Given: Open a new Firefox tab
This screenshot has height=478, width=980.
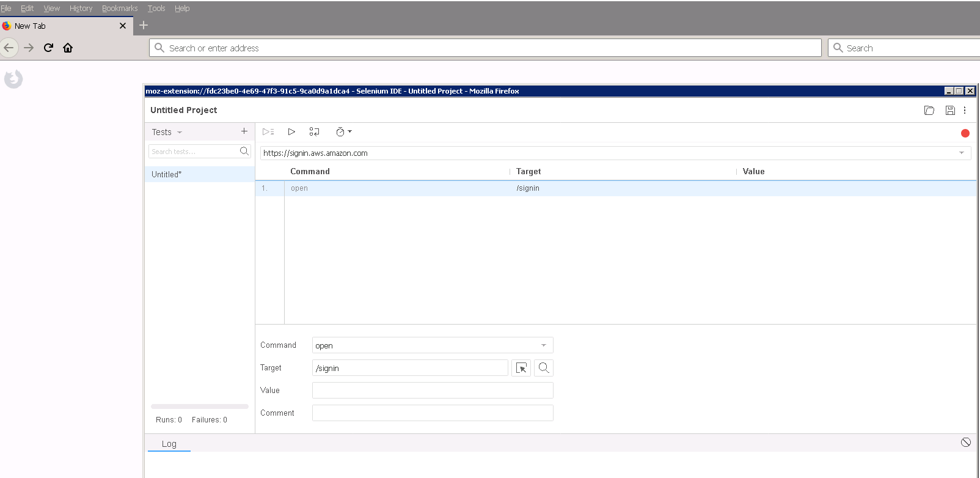Looking at the screenshot, I should coord(144,25).
